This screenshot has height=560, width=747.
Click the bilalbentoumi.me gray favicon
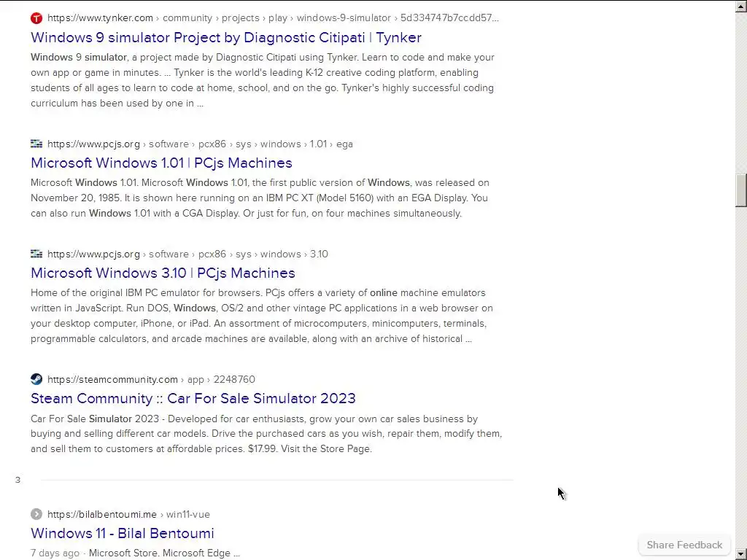[x=36, y=514]
